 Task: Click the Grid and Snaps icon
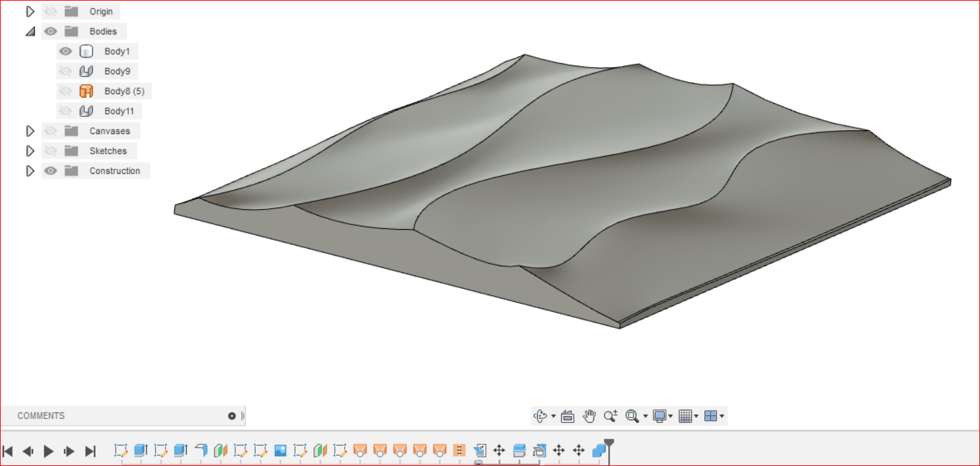685,416
